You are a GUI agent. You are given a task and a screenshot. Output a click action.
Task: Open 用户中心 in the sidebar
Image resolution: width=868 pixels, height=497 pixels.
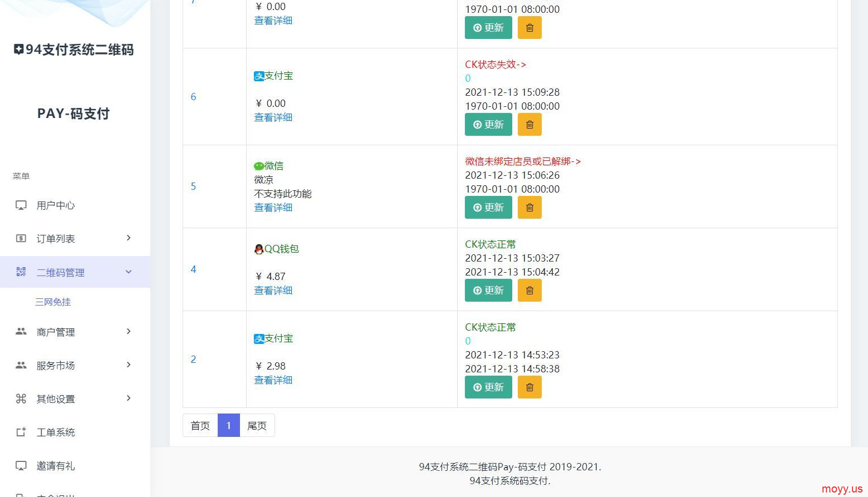coord(56,205)
